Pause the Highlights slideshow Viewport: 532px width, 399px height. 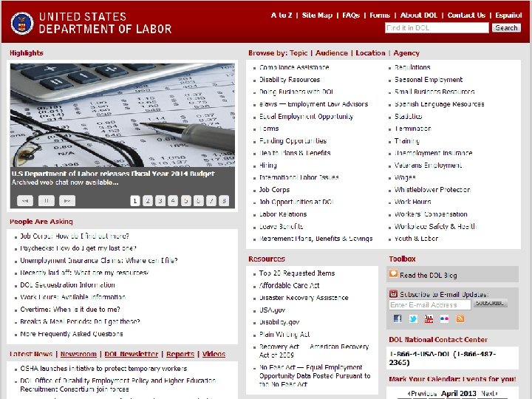click(x=46, y=201)
